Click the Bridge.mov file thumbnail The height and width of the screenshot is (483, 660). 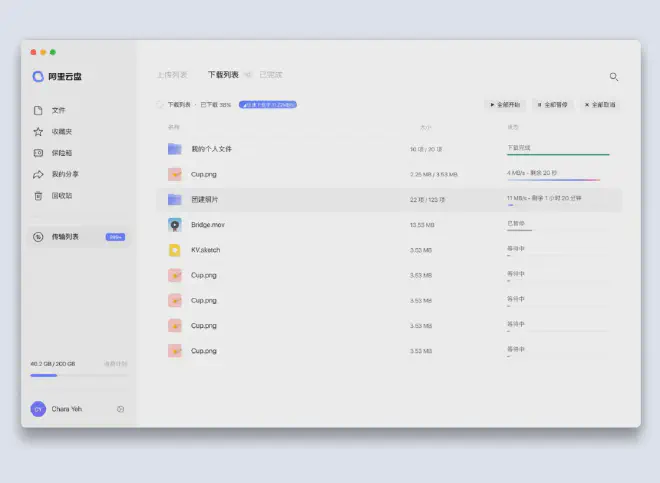(174, 225)
